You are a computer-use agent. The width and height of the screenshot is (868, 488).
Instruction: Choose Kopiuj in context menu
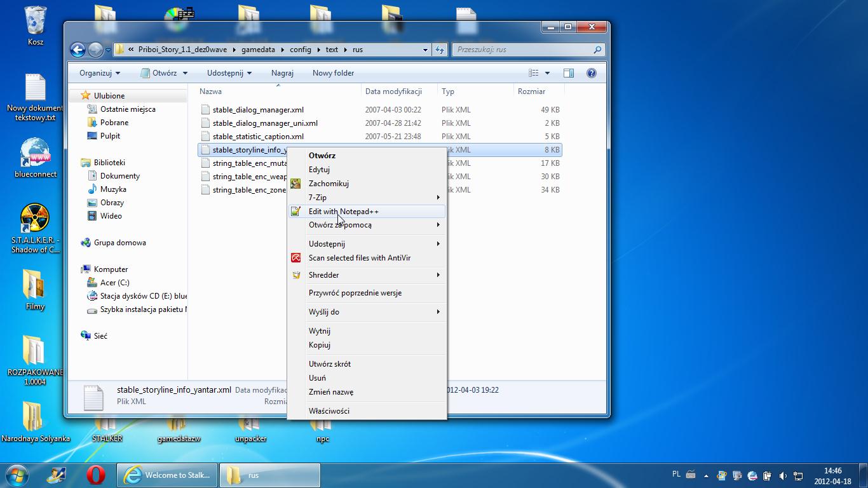click(367, 345)
